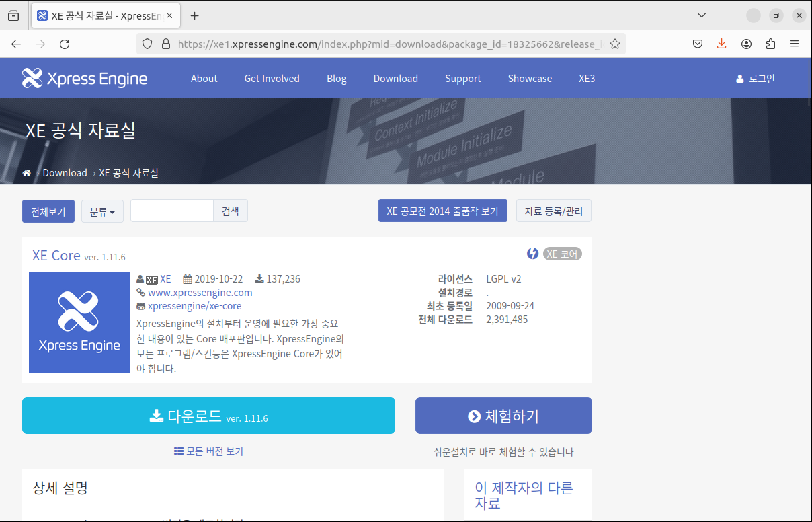812x522 pixels.
Task: Click the 전체보기 button
Action: coord(48,211)
